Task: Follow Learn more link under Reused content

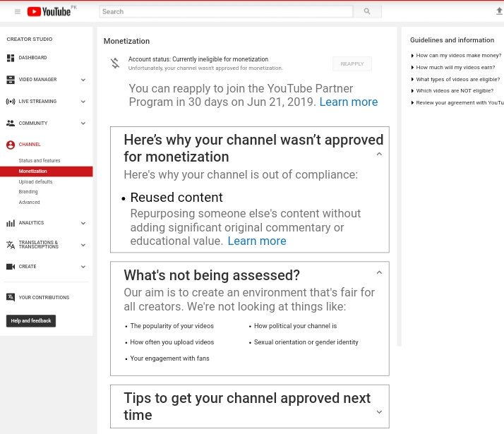Action: pyautogui.click(x=257, y=241)
